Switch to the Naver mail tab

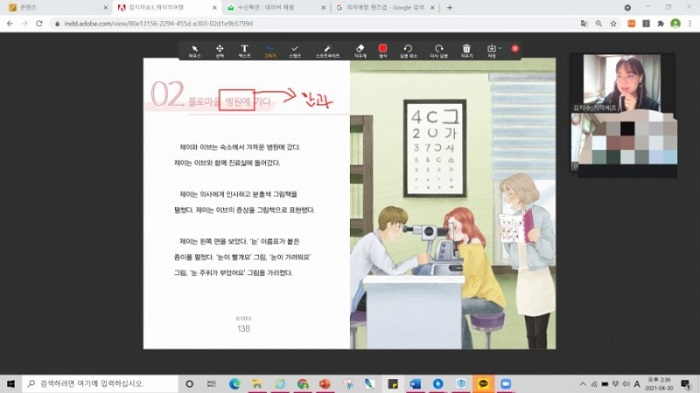276,8
